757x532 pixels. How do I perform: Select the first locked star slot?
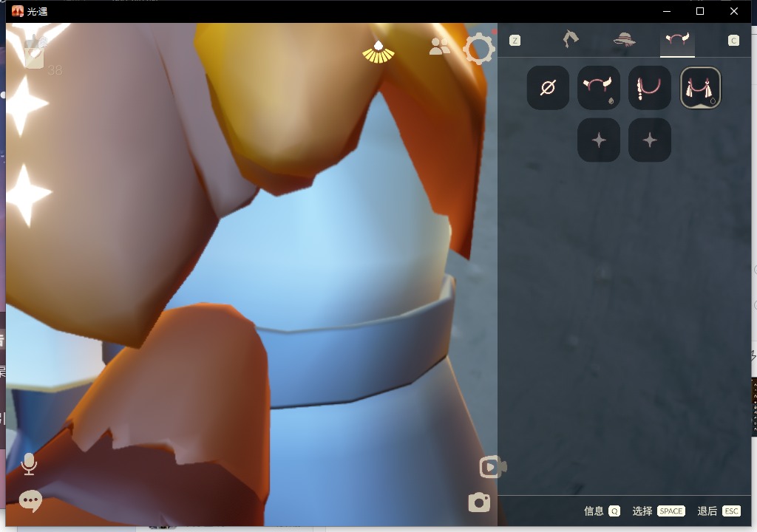[599, 140]
